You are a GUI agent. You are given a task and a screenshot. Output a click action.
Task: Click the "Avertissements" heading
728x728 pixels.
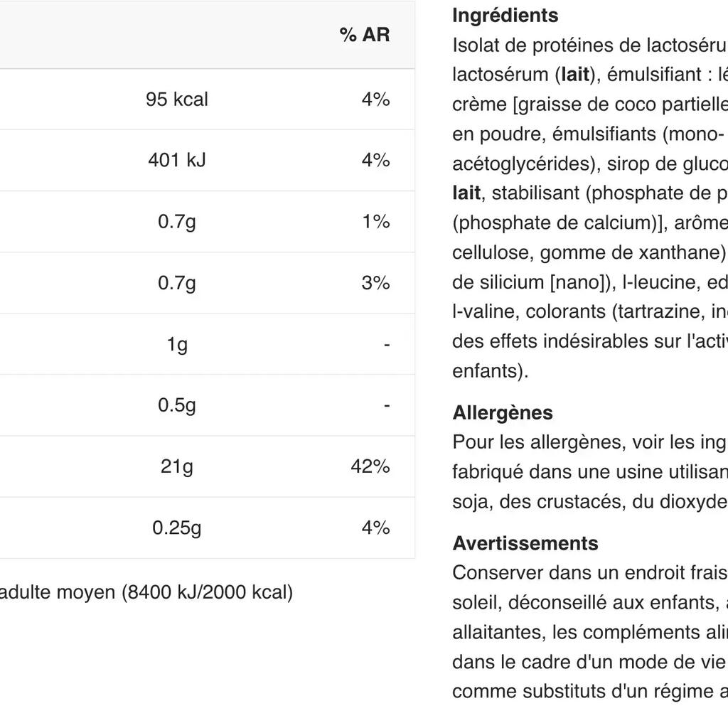click(x=525, y=543)
